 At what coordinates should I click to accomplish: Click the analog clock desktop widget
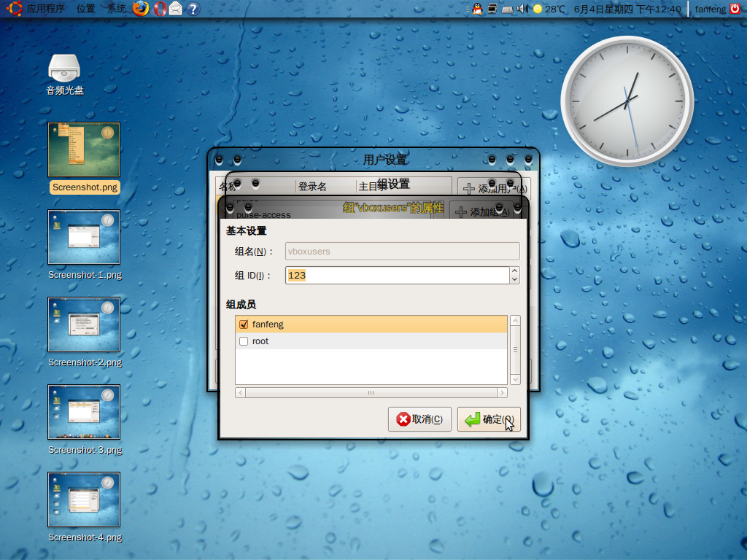click(627, 101)
